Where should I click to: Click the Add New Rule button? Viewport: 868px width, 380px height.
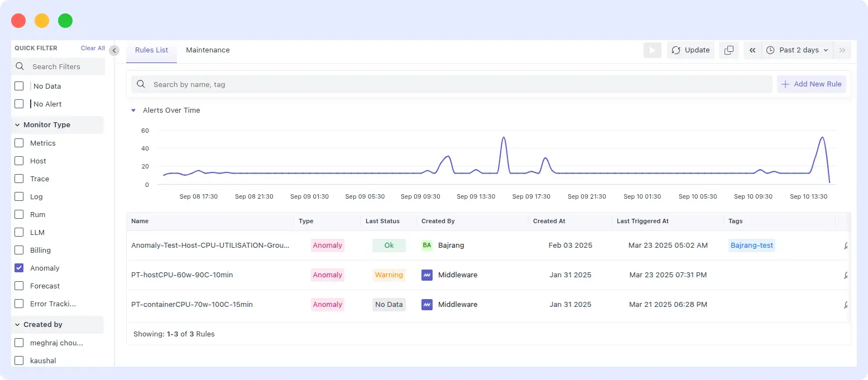[811, 84]
